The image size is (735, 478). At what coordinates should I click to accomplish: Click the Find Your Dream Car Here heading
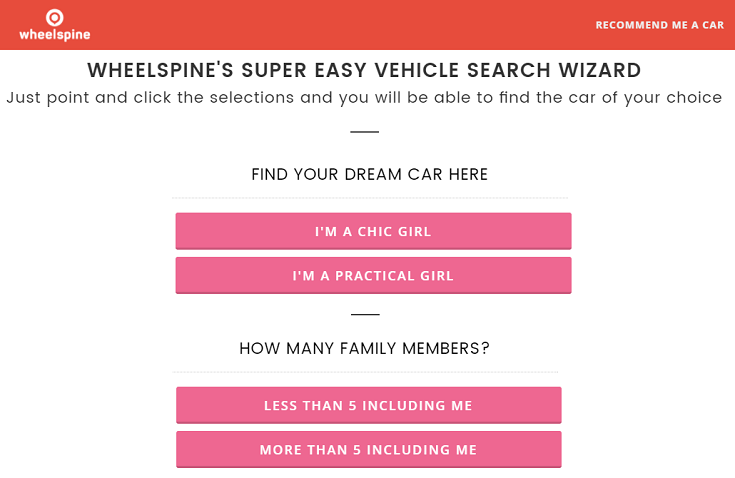[369, 175]
